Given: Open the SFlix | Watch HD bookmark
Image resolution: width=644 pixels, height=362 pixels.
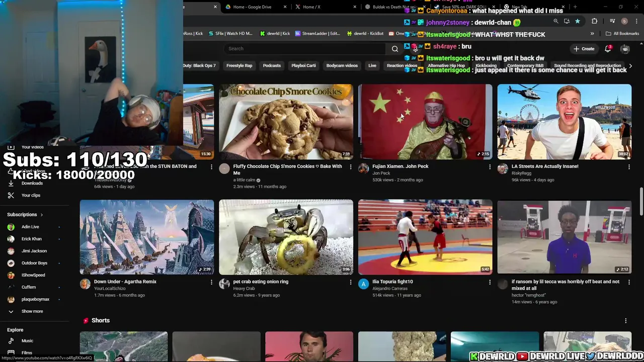Looking at the screenshot, I should pos(230,34).
